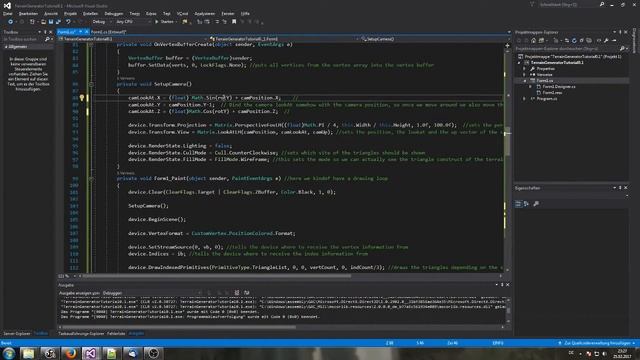The height and width of the screenshot is (360, 640).
Task: Open the Projekt menu
Action: point(70,13)
